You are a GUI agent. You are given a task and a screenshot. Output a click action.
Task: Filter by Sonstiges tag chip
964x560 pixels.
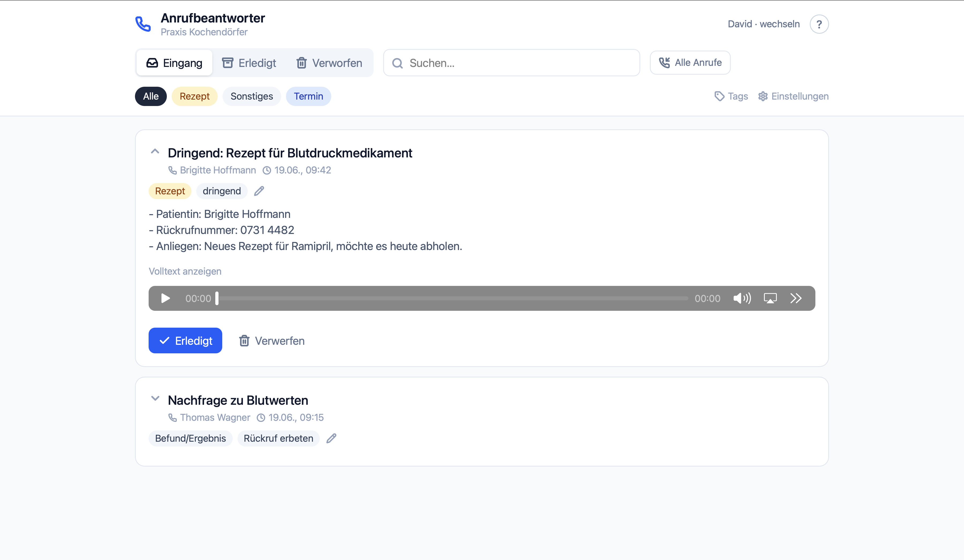(x=252, y=96)
